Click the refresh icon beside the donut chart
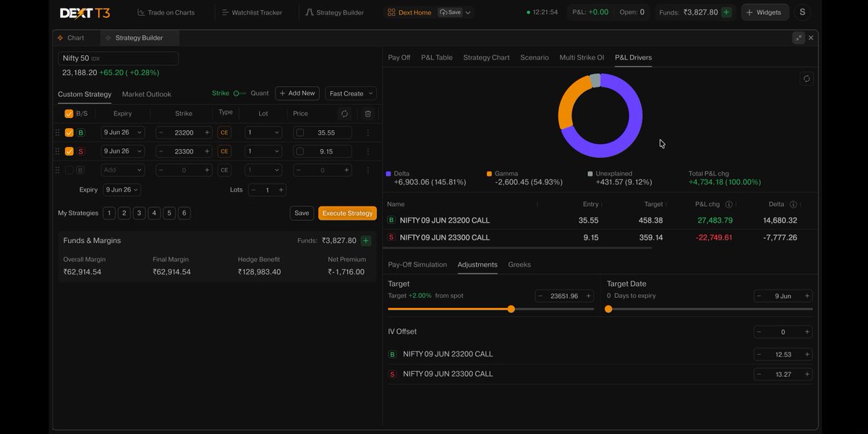The width and height of the screenshot is (868, 434). tap(807, 79)
